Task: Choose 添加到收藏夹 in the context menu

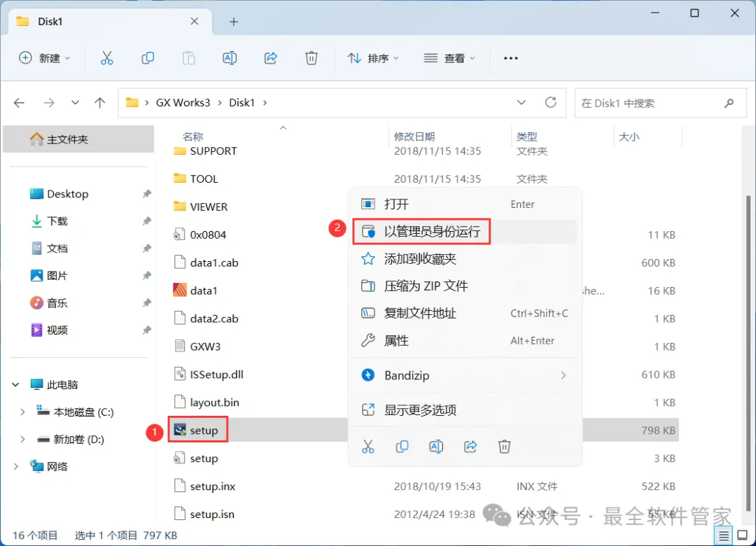Action: point(465,259)
